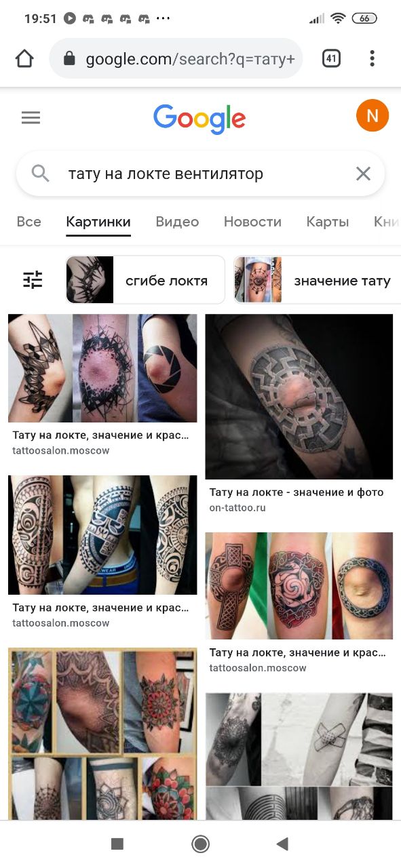Tap the google.com address bar
The height and width of the screenshot is (868, 401).
[x=176, y=59]
